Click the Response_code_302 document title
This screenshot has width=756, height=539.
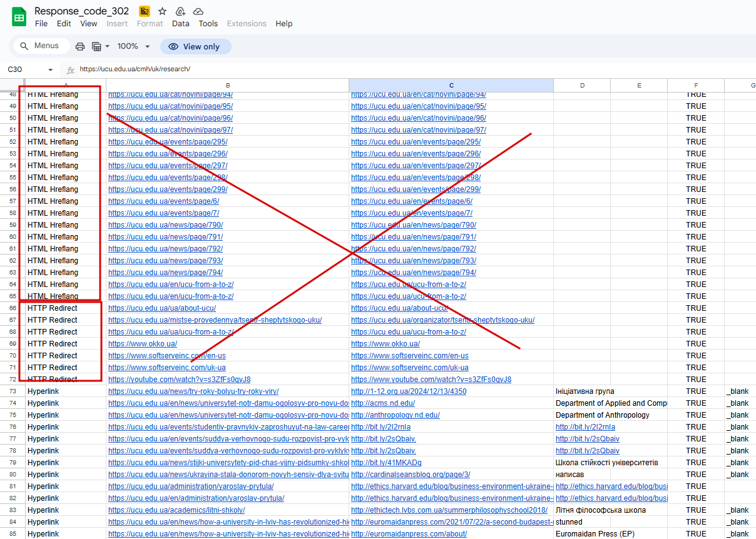pos(82,11)
